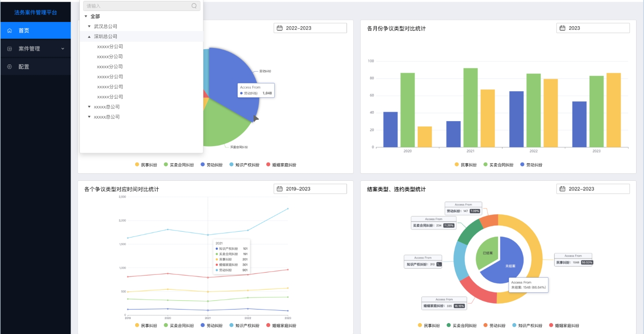Toggle 知识产权纠纷 legend under the donut chart
Viewport: 644px width, 334px height.
point(527,326)
